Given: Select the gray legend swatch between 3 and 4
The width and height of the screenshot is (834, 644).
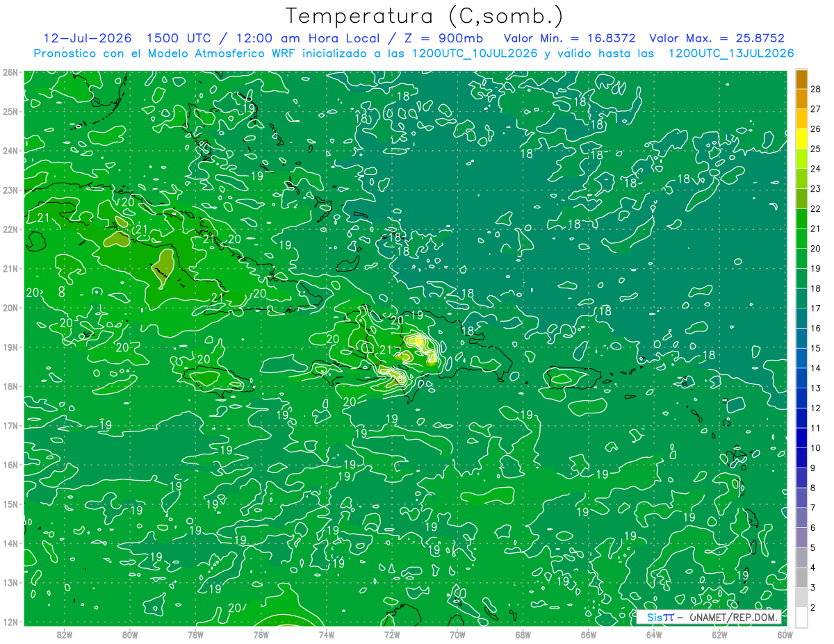Looking at the screenshot, I should coord(801,578).
